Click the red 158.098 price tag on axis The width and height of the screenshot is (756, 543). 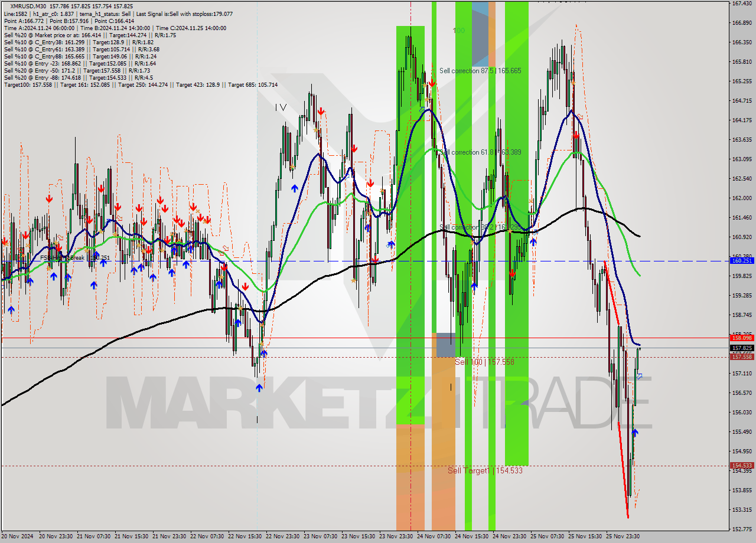pos(742,338)
